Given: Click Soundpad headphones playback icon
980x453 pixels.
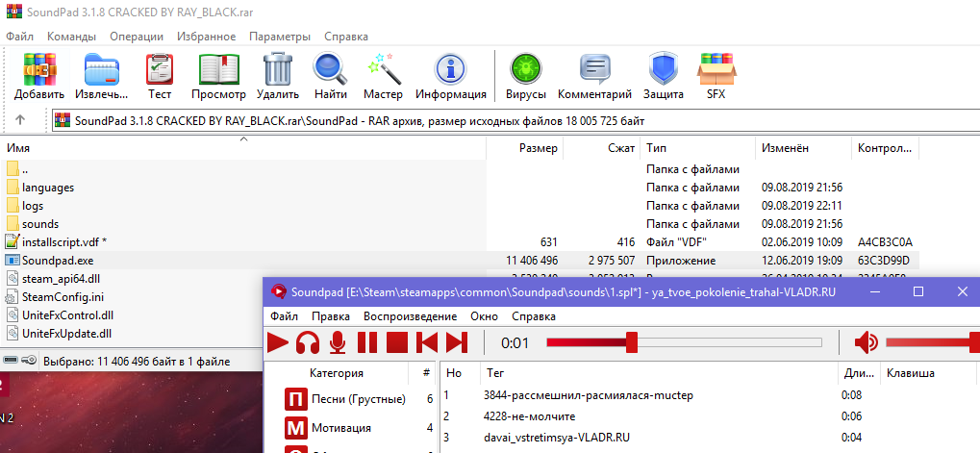Looking at the screenshot, I should 308,342.
